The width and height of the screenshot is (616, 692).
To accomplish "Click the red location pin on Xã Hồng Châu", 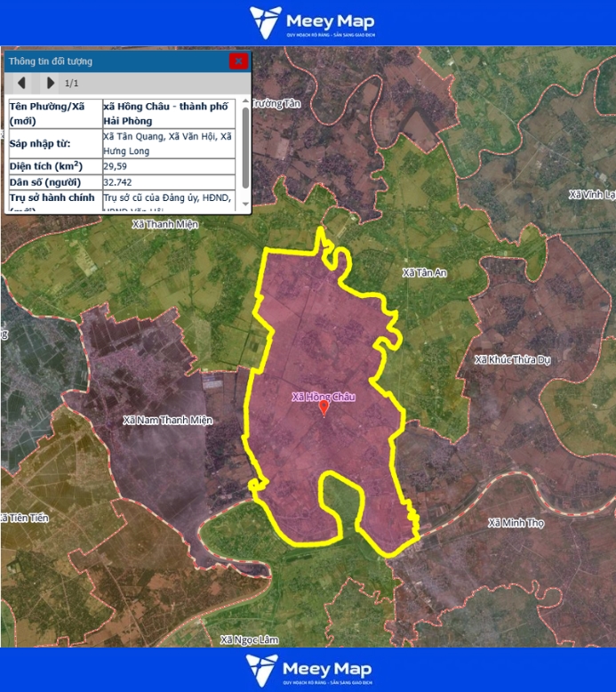I will pos(324,408).
